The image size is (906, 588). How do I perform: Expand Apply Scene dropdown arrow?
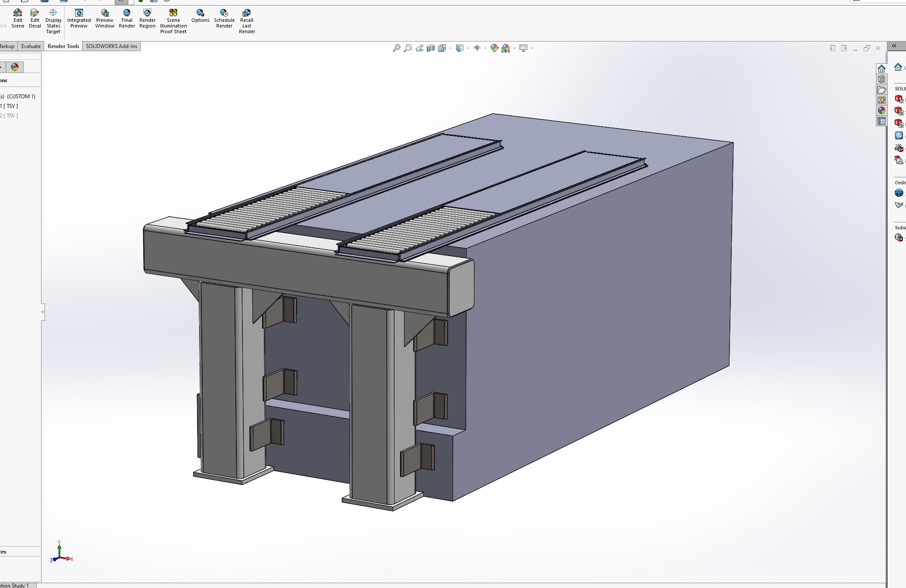click(x=514, y=48)
